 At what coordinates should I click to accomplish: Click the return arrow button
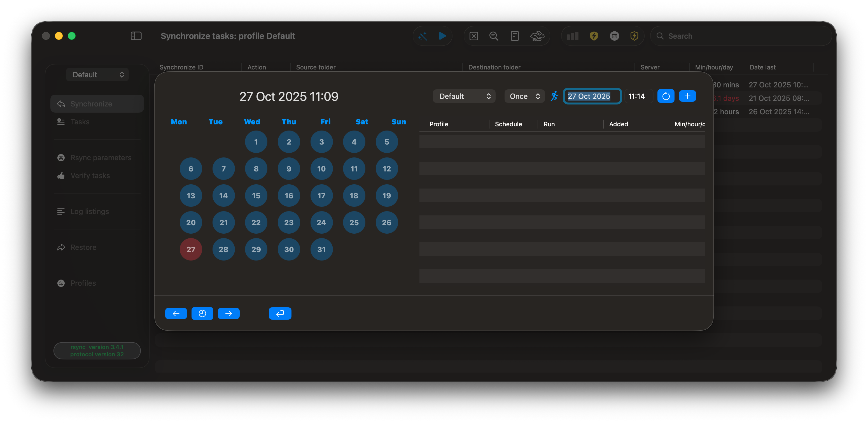(280, 313)
